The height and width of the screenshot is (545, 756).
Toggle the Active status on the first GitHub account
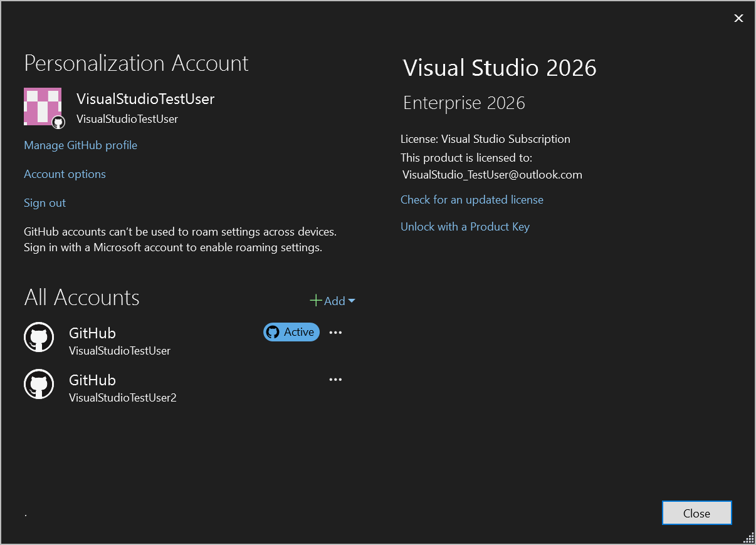coord(291,332)
